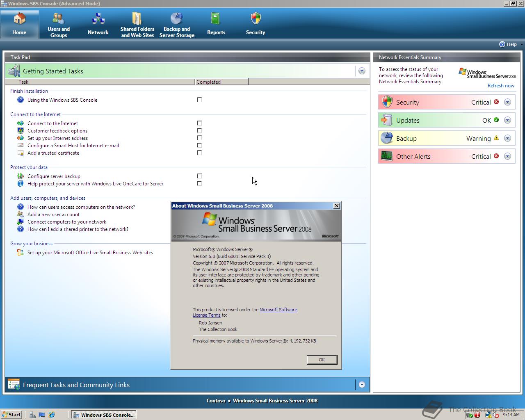Open the Start menu
This screenshot has height=420, width=525.
(x=11, y=415)
